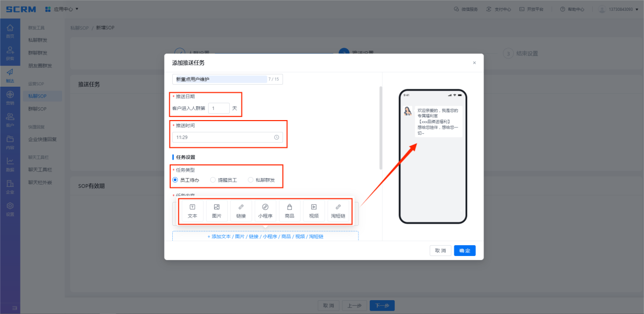Click the dialog's vertical scrollbar
This screenshot has height=314, width=644.
click(x=380, y=128)
